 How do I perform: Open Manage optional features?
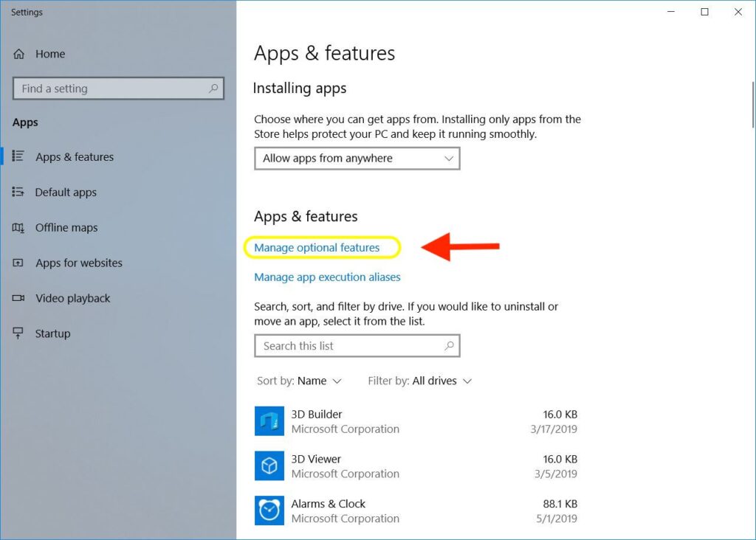point(321,247)
